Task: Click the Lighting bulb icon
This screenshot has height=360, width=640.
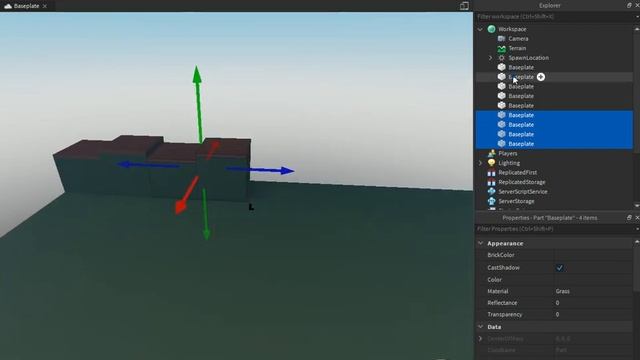Action: 491,163
